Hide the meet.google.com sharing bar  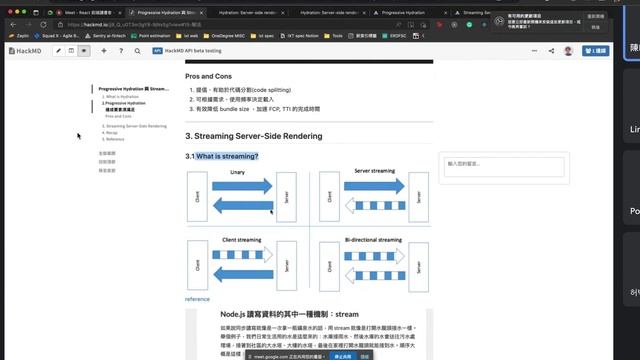(364, 357)
